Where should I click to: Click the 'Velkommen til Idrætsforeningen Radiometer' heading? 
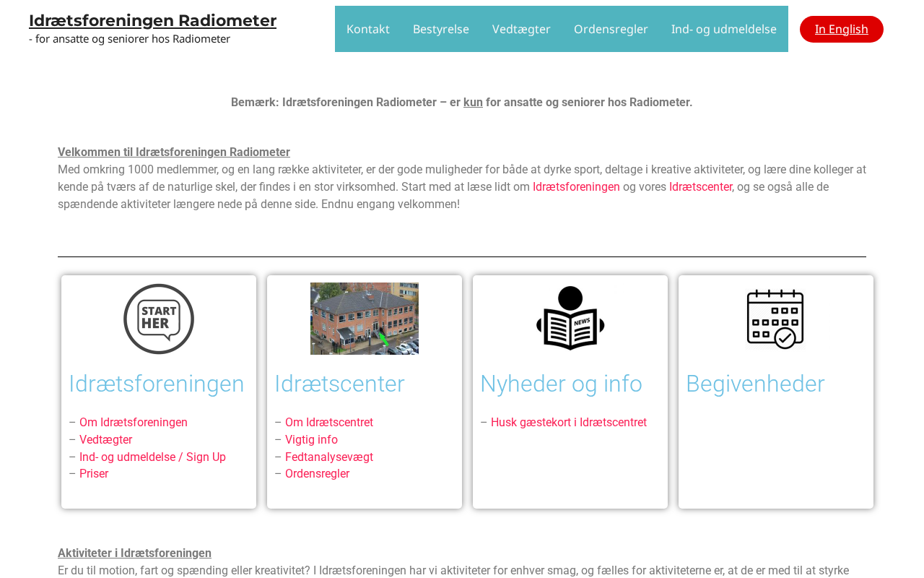click(174, 152)
